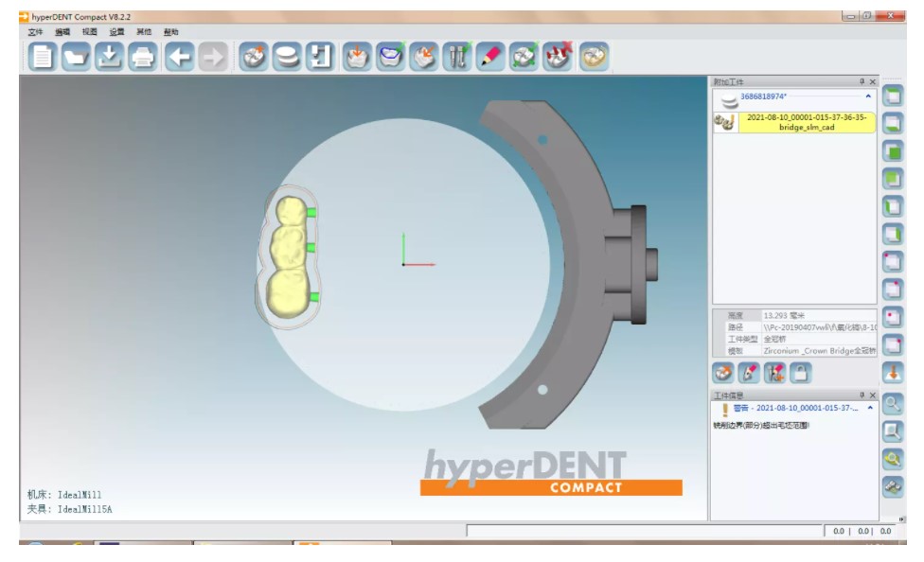Click the pencil edit icon below the properties table
Image resolution: width=924 pixels, height=562 pixels.
(x=749, y=373)
